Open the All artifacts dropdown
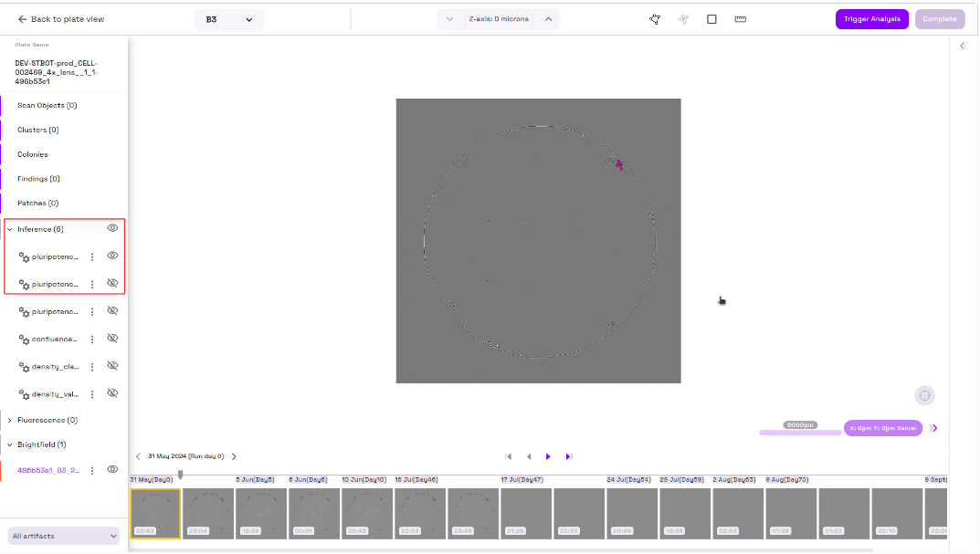980x554 pixels. 64,536
